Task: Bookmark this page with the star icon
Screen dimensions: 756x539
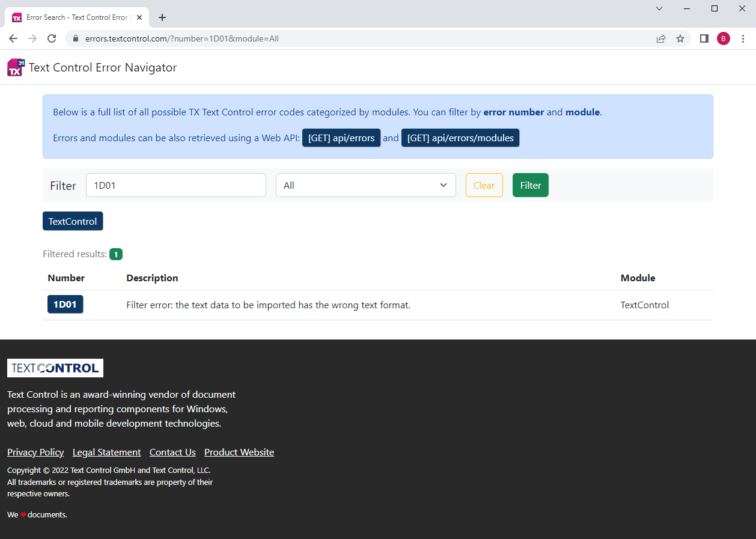Action: tap(680, 38)
